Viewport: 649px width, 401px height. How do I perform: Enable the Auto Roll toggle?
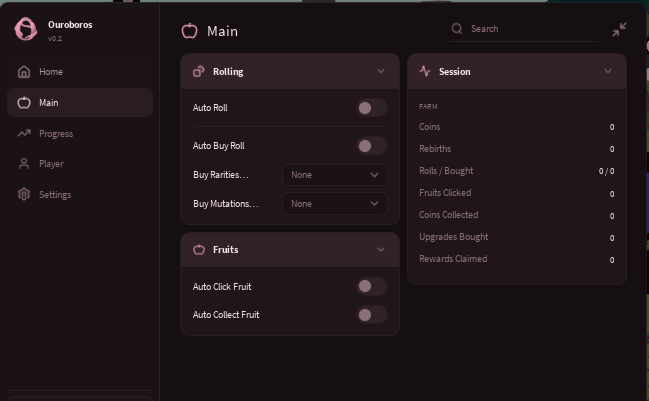pos(372,108)
